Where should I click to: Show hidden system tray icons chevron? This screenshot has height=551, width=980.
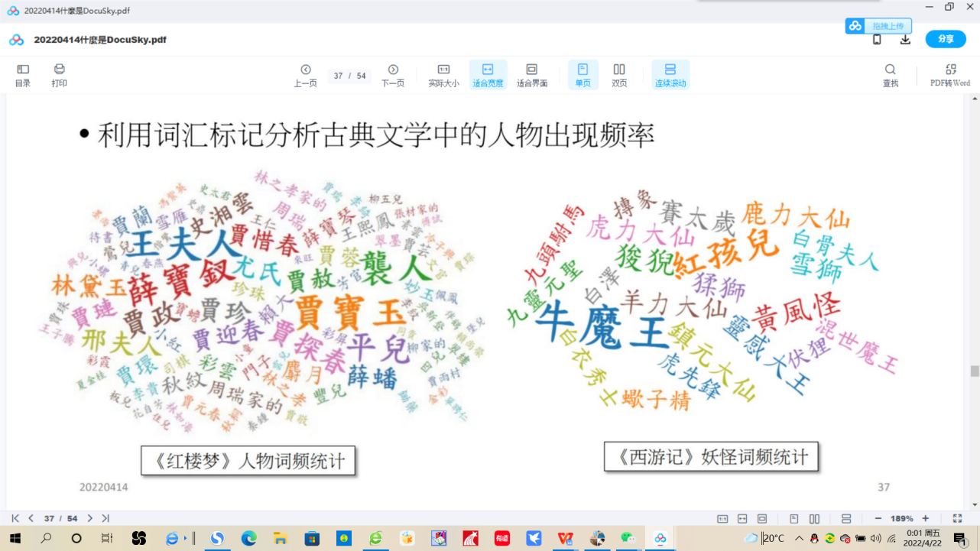(x=799, y=538)
